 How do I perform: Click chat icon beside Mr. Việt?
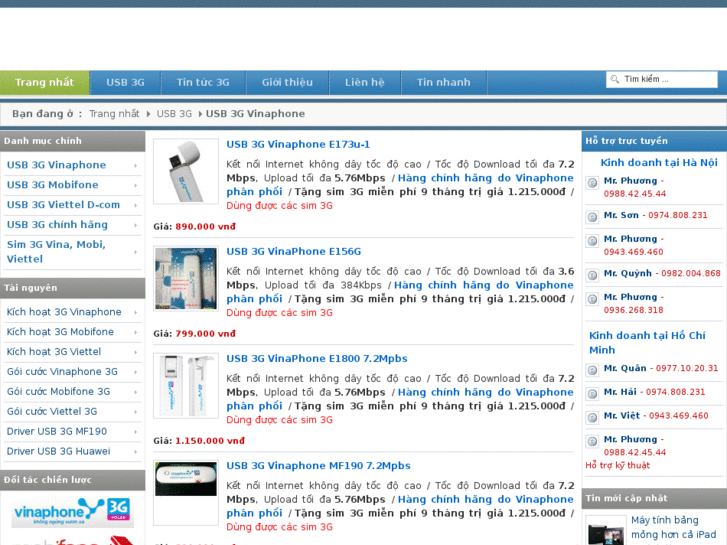click(x=592, y=417)
